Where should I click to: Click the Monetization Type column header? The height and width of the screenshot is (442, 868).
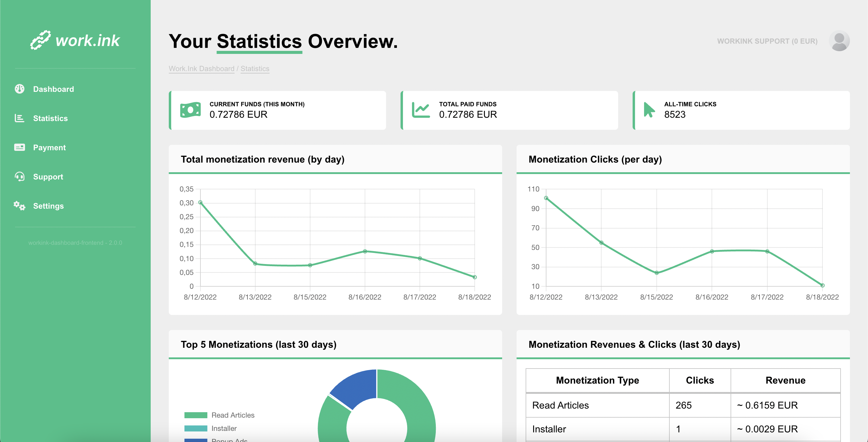[x=597, y=380]
